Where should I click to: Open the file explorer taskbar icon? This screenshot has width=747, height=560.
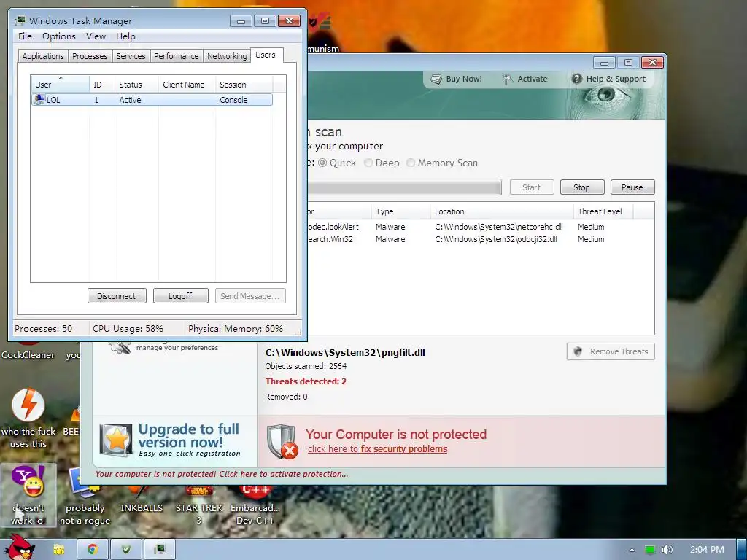tap(59, 550)
